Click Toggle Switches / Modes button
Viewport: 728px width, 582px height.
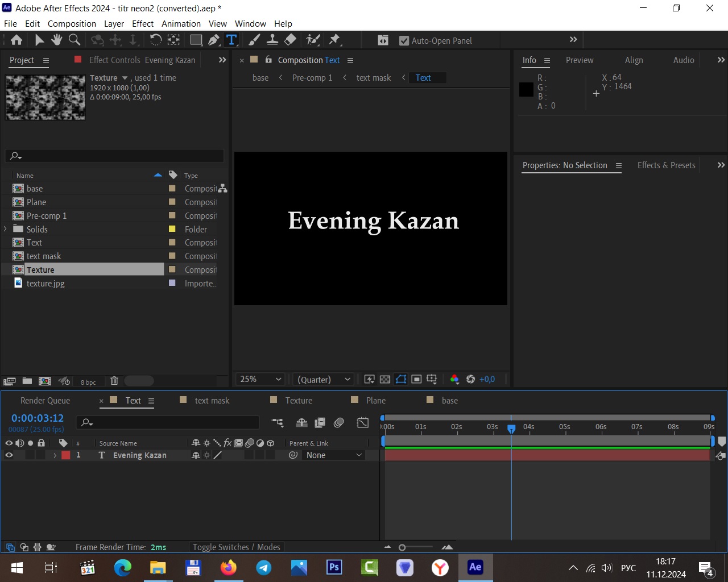pyautogui.click(x=236, y=547)
